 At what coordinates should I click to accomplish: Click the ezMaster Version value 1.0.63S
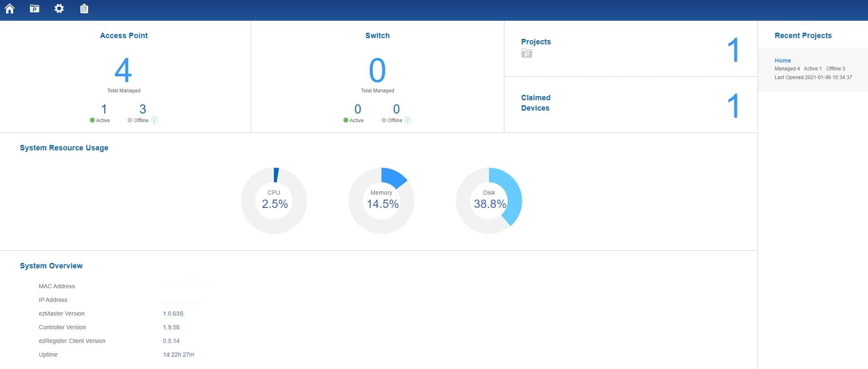[173, 314]
